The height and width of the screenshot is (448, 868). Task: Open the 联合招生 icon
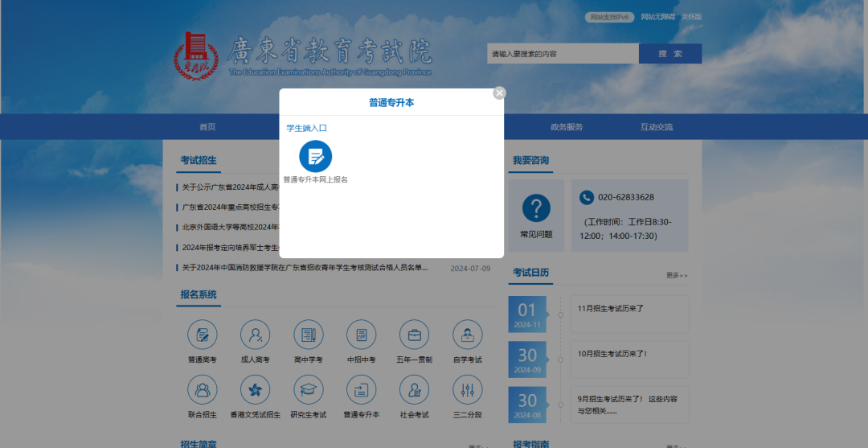pyautogui.click(x=203, y=390)
